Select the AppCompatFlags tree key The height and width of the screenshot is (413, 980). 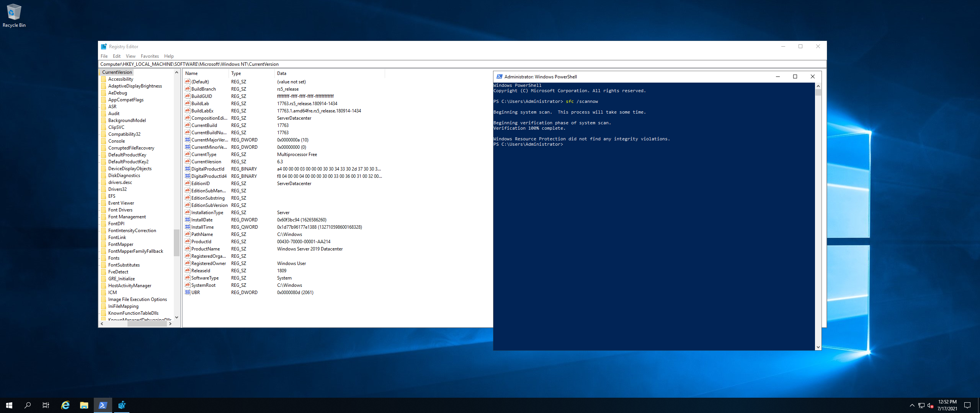(x=126, y=100)
